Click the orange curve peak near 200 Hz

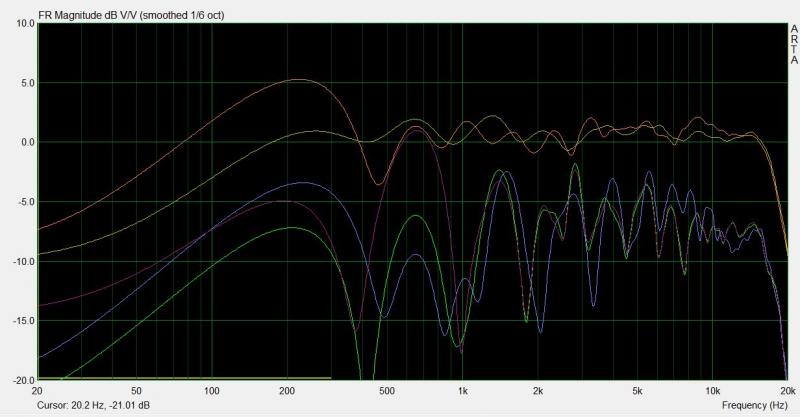coord(299,79)
